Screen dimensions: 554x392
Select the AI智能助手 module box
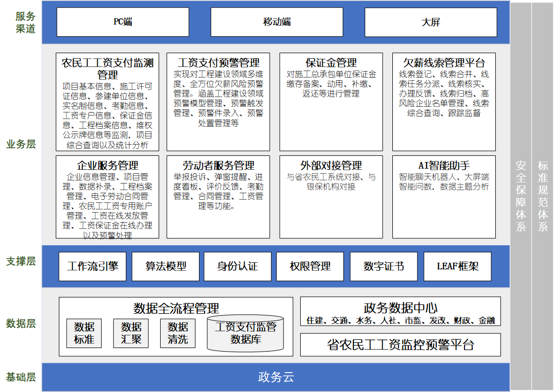[x=444, y=197]
